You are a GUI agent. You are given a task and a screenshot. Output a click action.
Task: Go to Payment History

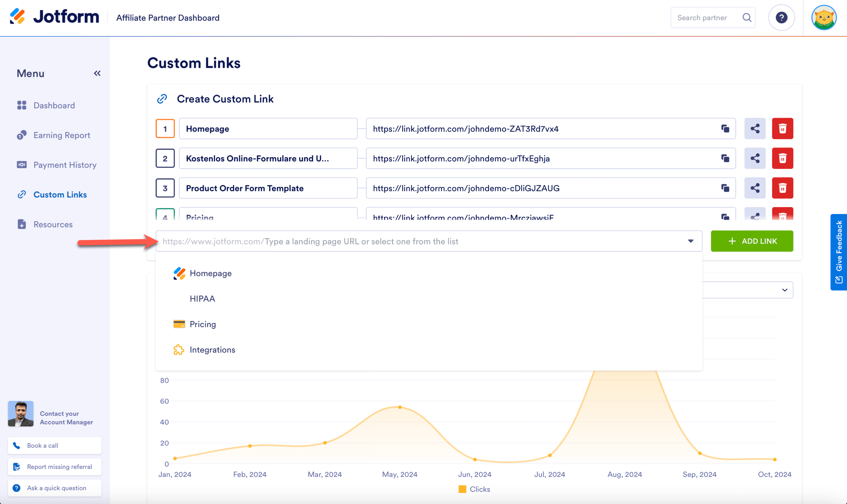[65, 165]
